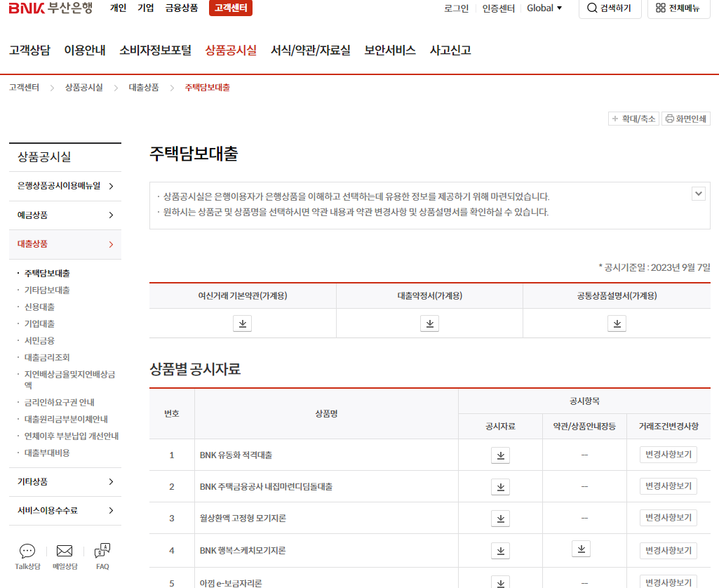Select 대출금리조회 in sidebar

tap(47, 357)
